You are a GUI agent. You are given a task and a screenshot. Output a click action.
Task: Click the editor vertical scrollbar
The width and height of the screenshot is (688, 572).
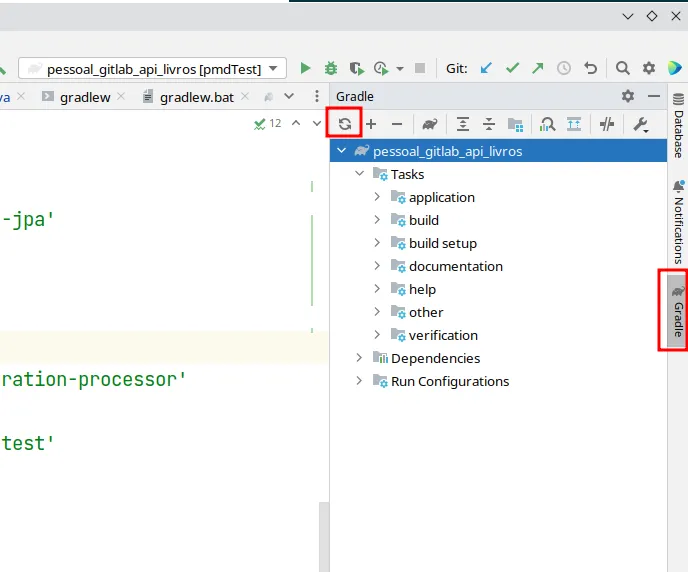click(x=324, y=536)
